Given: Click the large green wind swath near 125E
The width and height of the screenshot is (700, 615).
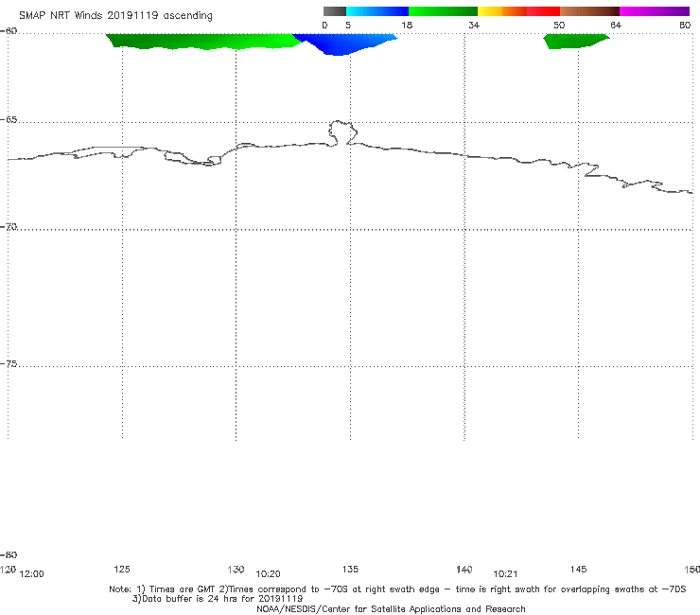Looking at the screenshot, I should pyautogui.click(x=203, y=41).
